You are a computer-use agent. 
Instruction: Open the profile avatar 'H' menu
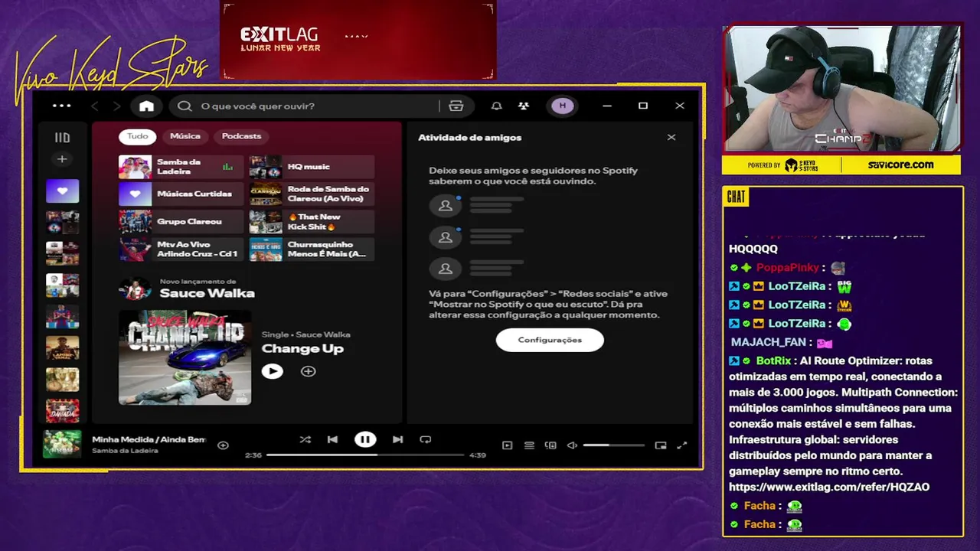(563, 106)
